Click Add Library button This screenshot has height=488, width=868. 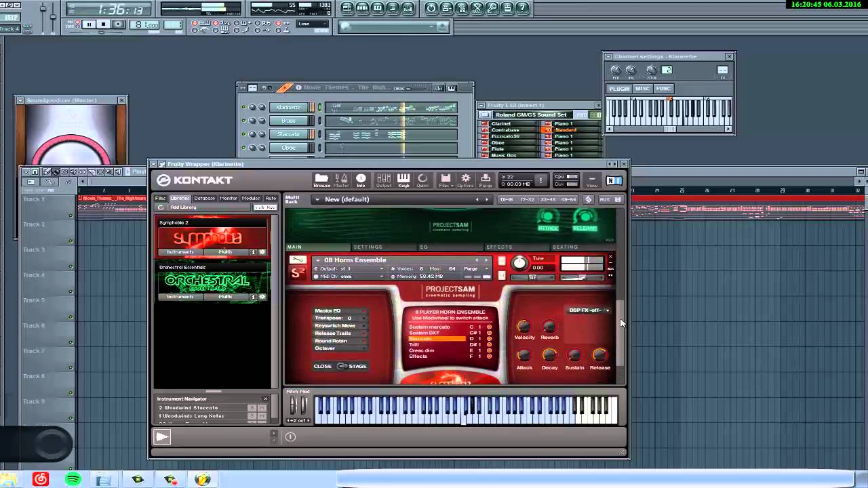tap(183, 207)
